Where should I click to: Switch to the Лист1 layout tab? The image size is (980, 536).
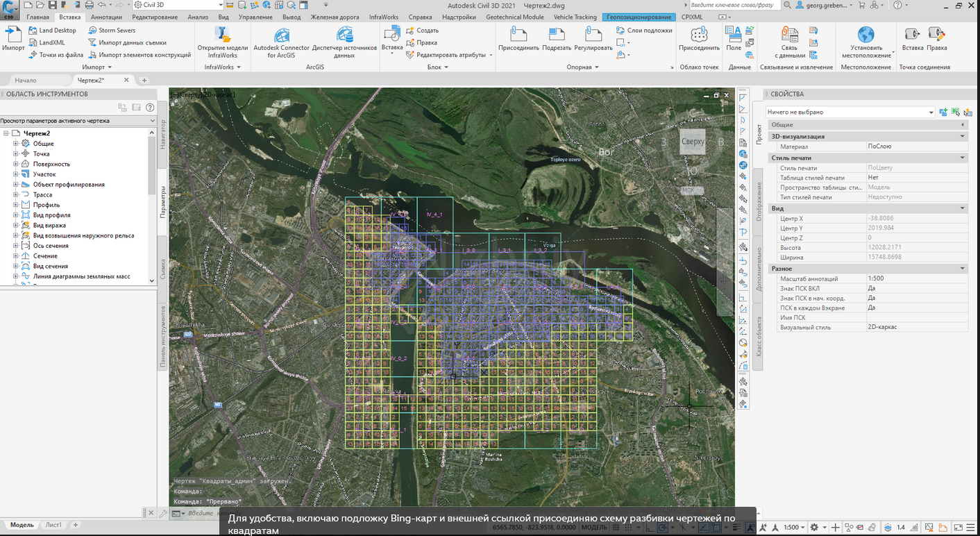pos(53,525)
